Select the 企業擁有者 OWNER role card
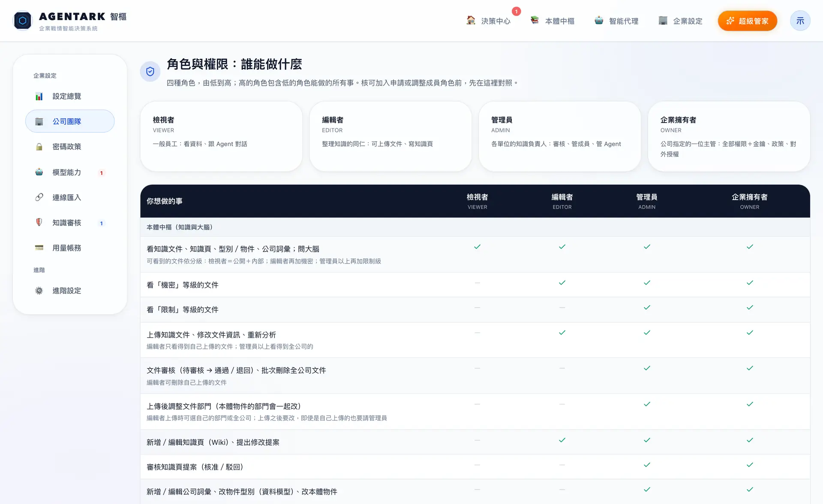The width and height of the screenshot is (823, 504). pos(729,136)
